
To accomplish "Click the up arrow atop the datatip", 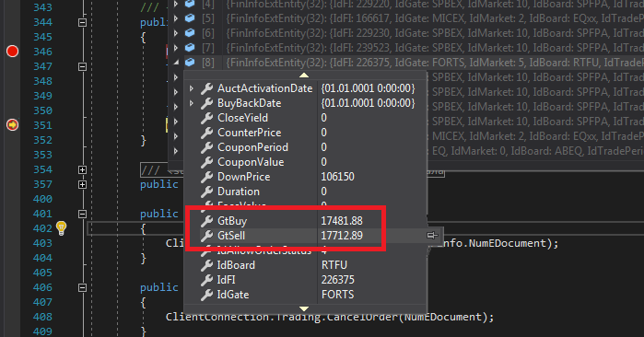I will click(x=304, y=76).
